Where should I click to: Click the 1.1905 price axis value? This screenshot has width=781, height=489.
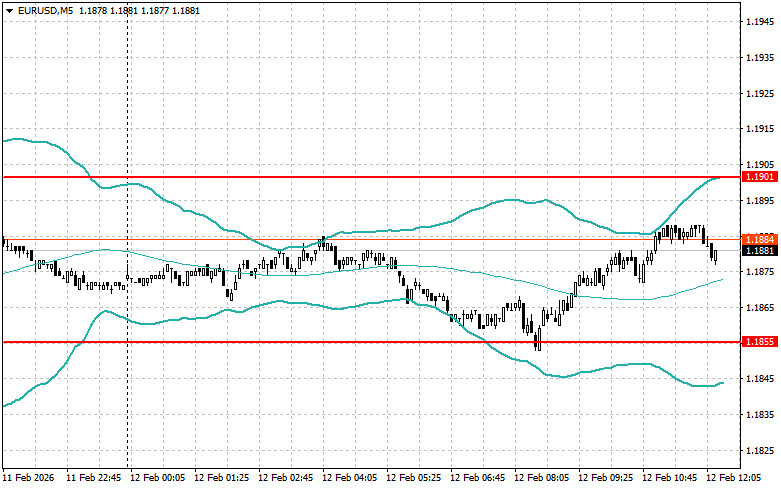[760, 165]
